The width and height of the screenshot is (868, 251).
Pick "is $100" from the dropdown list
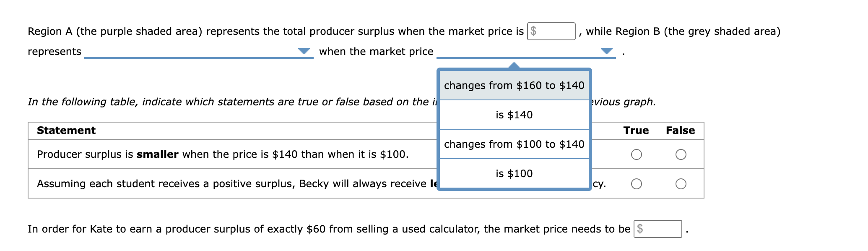tap(514, 173)
